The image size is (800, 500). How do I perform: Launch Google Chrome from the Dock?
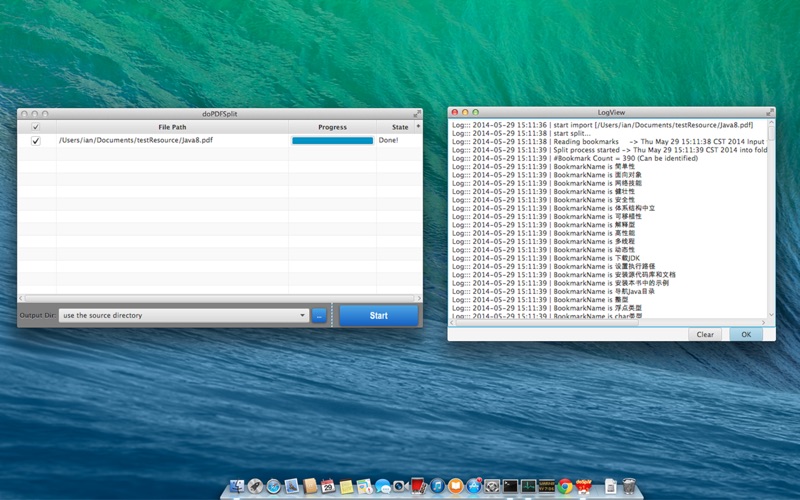[565, 486]
